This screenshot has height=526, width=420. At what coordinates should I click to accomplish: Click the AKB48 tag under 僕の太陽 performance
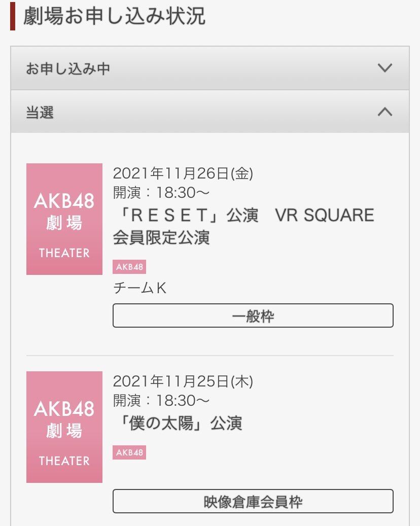pyautogui.click(x=129, y=452)
